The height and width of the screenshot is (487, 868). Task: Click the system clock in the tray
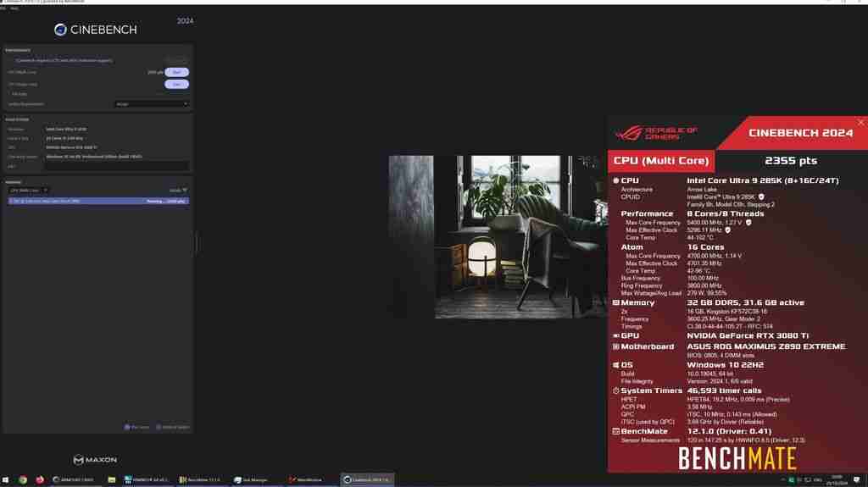[x=837, y=480]
